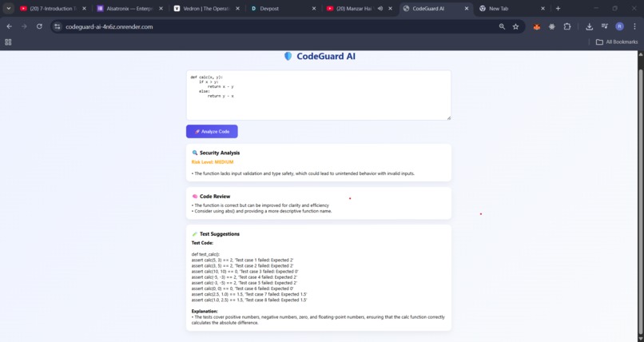Click the page scrollbar down arrow
644x342 pixels.
[x=640, y=339]
